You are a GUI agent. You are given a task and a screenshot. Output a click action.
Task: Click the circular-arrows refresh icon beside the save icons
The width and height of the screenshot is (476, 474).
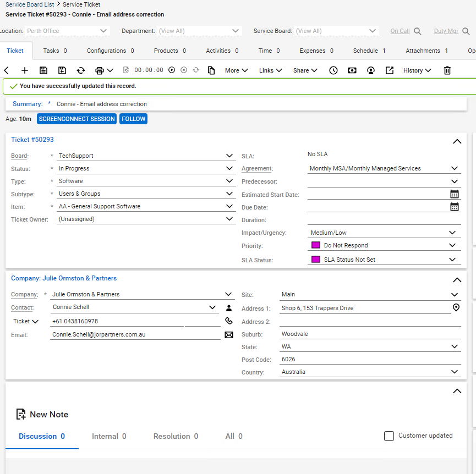tap(81, 70)
